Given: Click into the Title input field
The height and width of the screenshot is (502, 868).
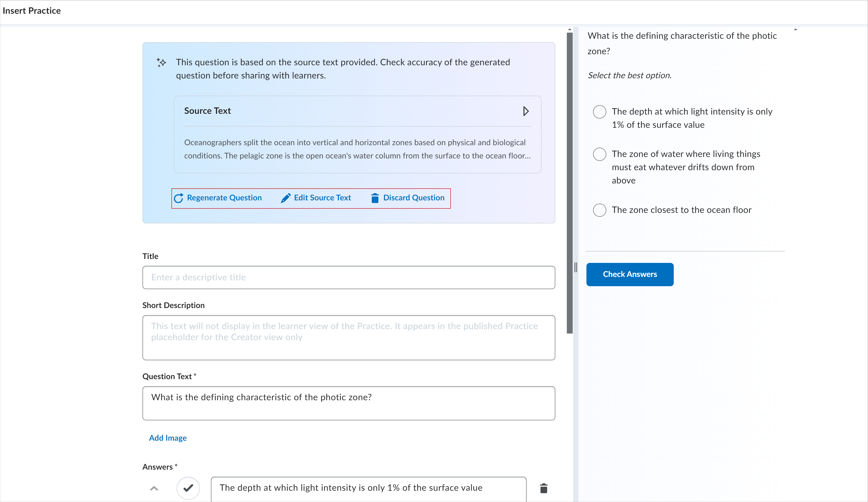Looking at the screenshot, I should [x=349, y=278].
